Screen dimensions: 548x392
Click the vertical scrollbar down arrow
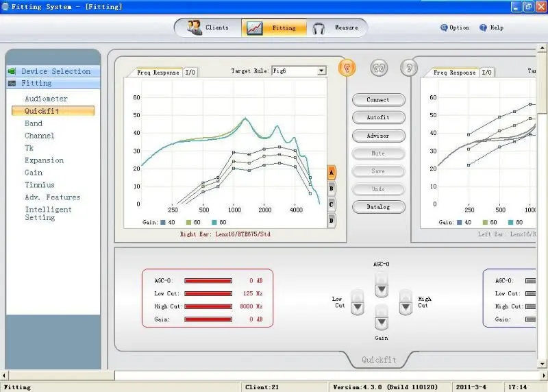[542, 364]
